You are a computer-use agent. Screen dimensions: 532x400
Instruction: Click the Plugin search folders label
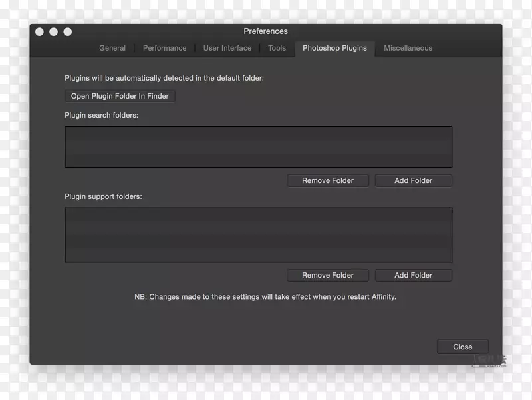(101, 116)
